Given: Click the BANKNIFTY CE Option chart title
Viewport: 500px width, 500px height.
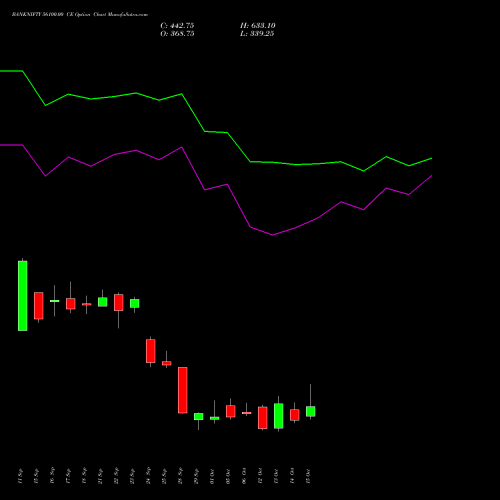Looking at the screenshot, I should coord(80,15).
